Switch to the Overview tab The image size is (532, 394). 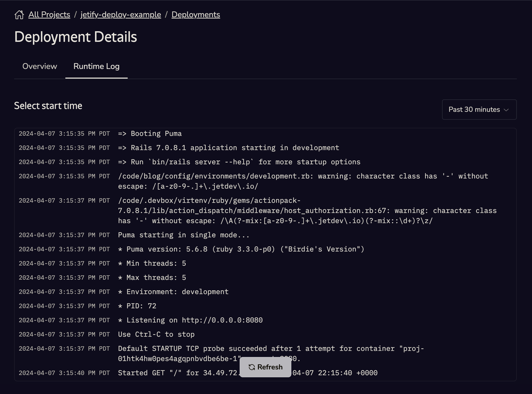[x=40, y=66]
